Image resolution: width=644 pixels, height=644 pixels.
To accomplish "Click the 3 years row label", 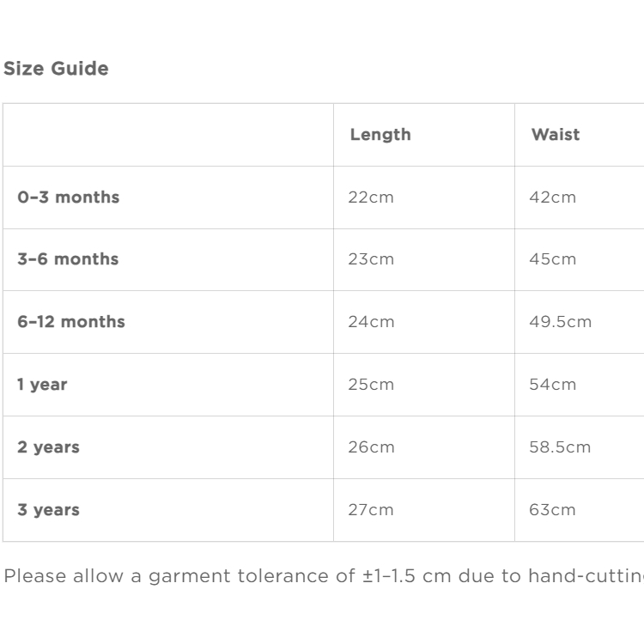I will click(x=48, y=510).
